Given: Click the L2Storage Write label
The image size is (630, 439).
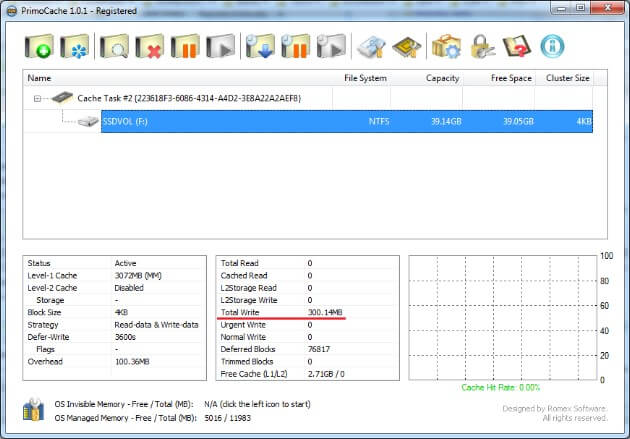Looking at the screenshot, I should [x=249, y=300].
